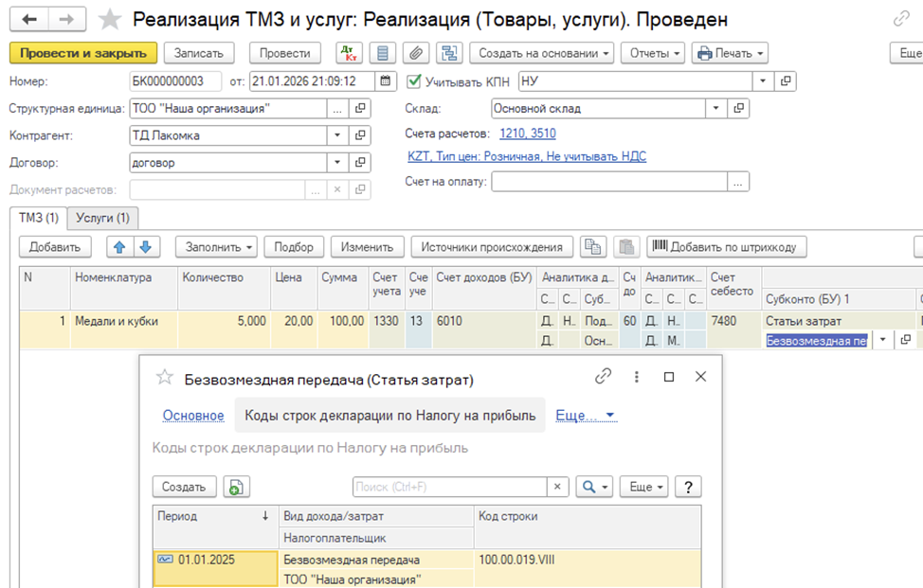Click the DtKt postings icon
Image resolution: width=923 pixels, height=588 pixels.
(x=349, y=53)
